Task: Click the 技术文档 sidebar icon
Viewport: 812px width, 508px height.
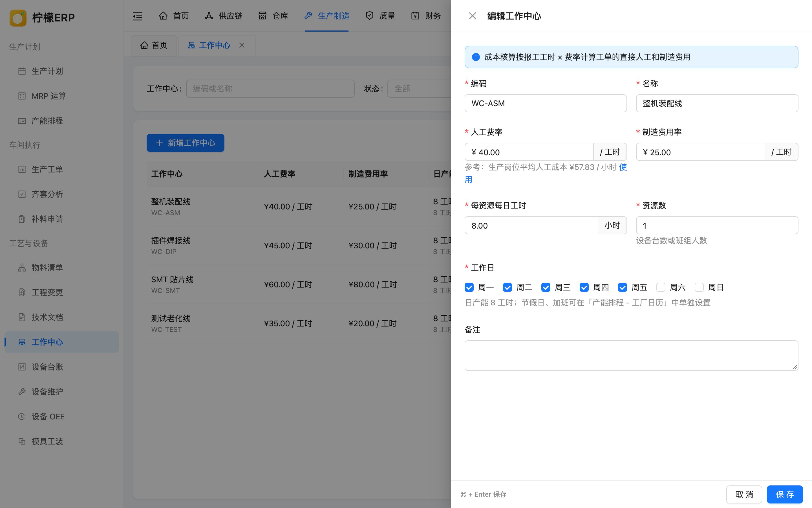Action: click(22, 317)
